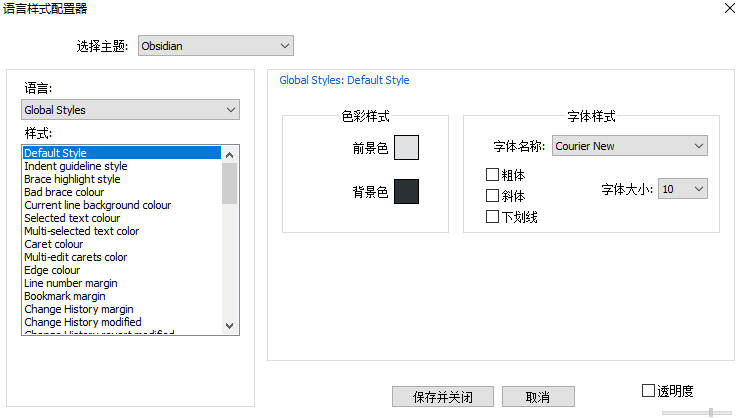
Task: Close the style configurator dialog
Action: [x=729, y=8]
